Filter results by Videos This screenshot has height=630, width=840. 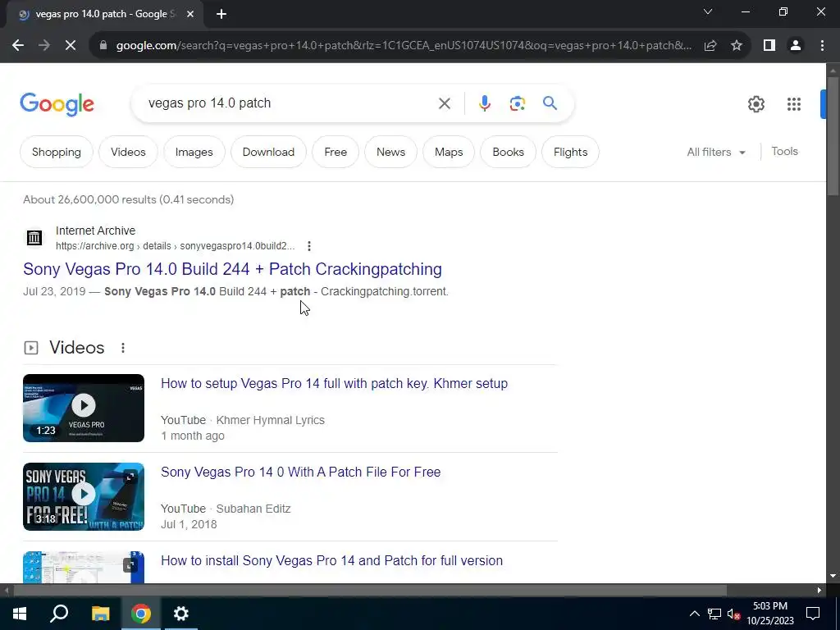128,152
